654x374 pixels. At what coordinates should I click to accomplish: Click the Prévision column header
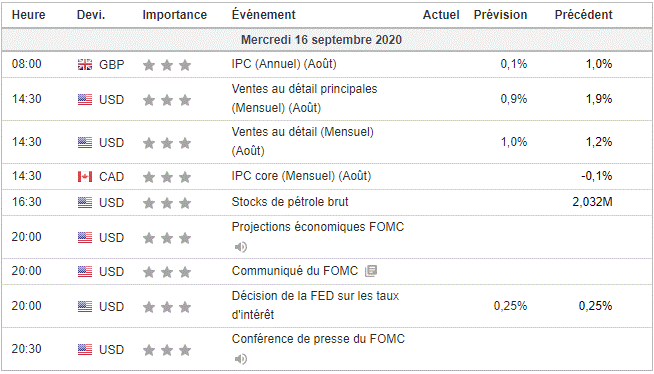[x=500, y=15]
